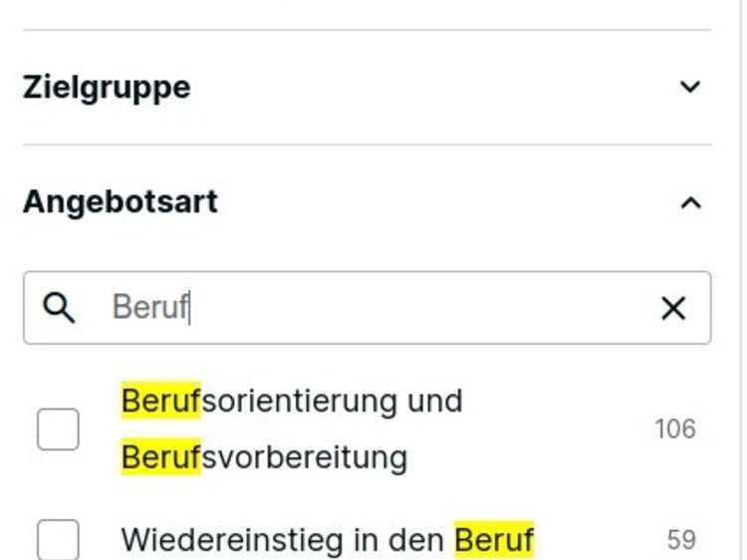The height and width of the screenshot is (560, 747).
Task: Click highlighted 'Beruf' in Berufsvorbereitung
Action: [x=160, y=457]
